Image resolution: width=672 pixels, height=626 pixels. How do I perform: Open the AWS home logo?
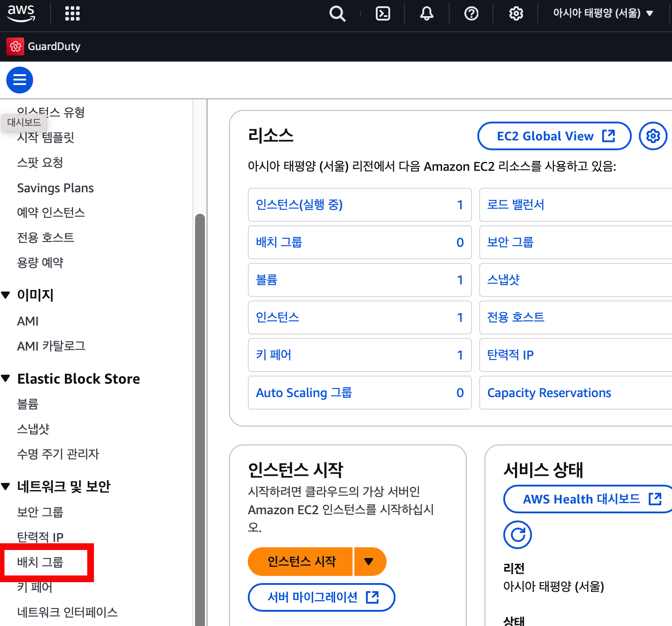tap(21, 13)
